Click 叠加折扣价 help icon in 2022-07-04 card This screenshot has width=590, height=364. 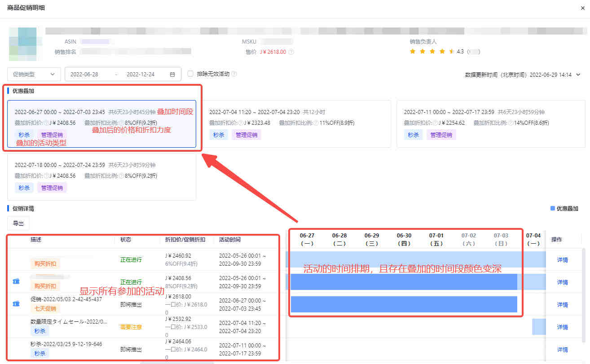240,123
